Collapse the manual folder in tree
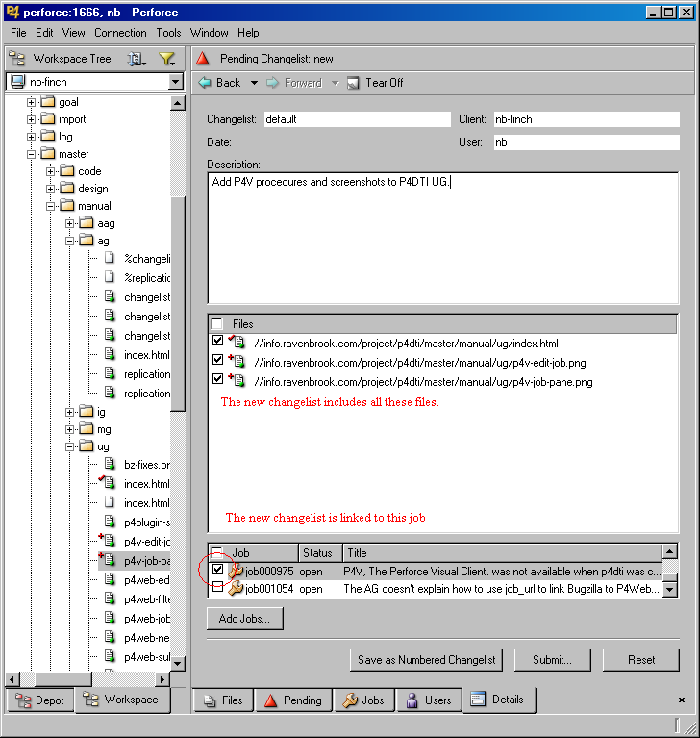This screenshot has height=738, width=700. tap(51, 206)
